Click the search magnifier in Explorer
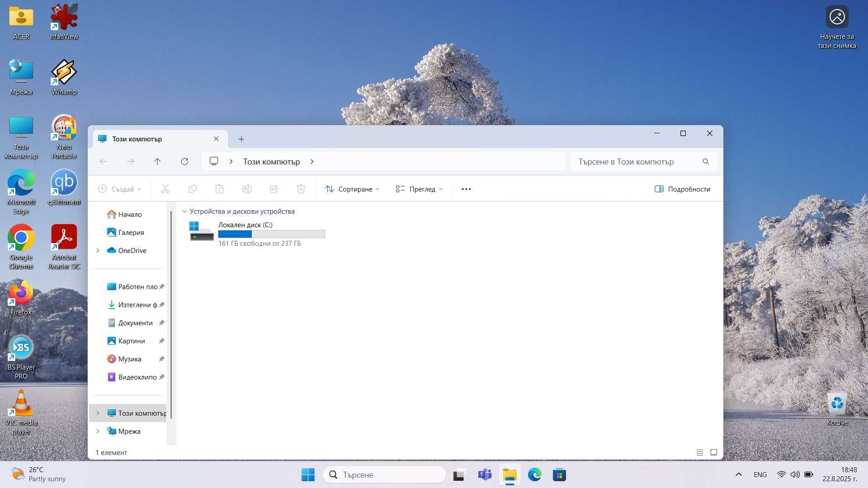 click(x=706, y=162)
